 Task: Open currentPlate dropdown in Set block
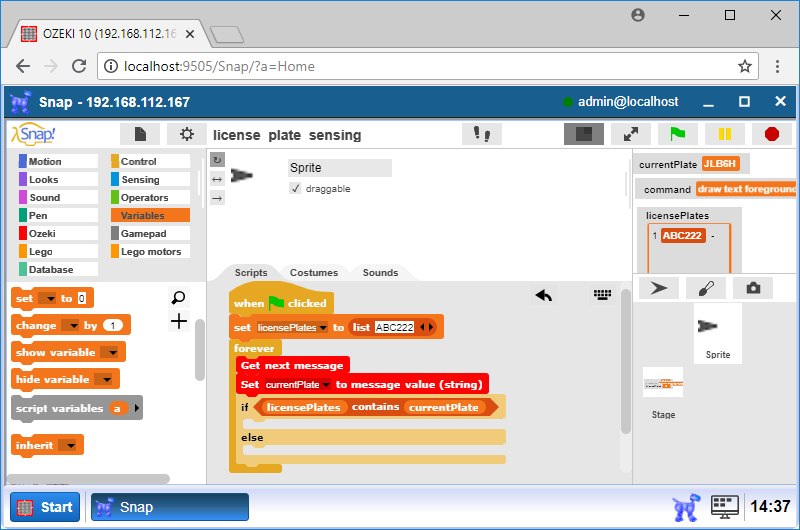tap(298, 385)
